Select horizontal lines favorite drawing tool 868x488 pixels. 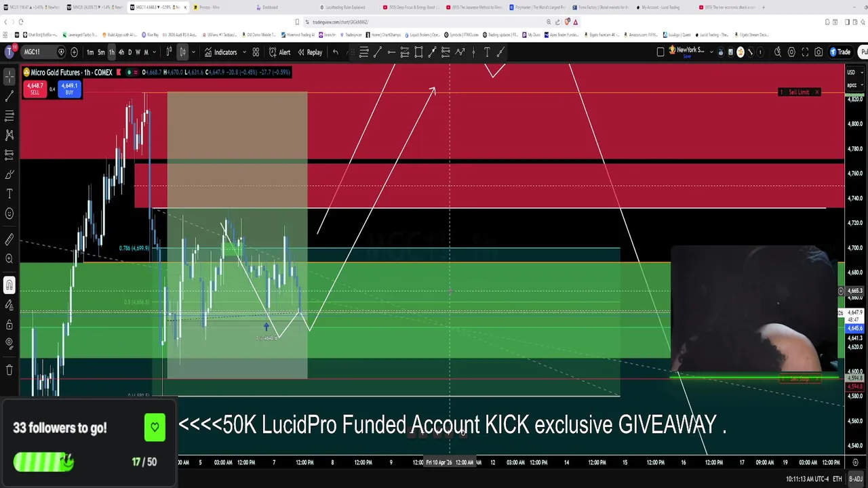pyautogui.click(x=364, y=52)
